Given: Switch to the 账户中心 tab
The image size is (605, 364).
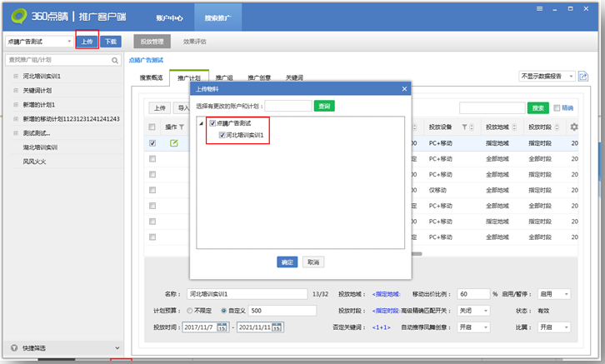Looking at the screenshot, I should click(x=169, y=17).
